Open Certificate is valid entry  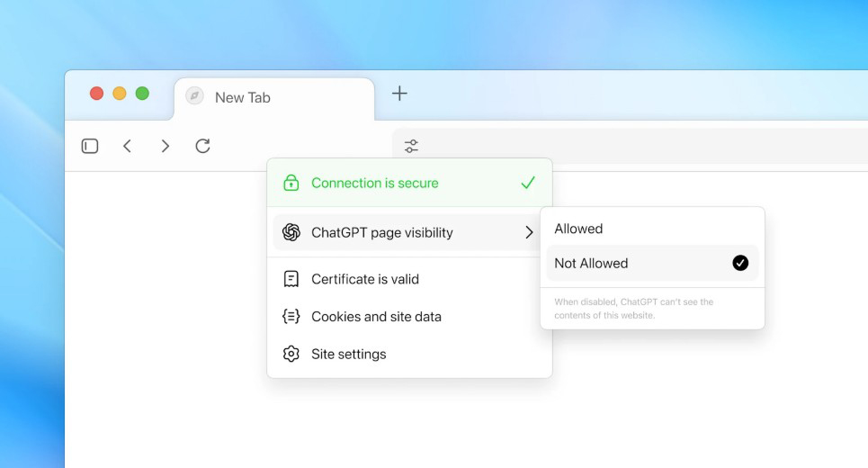pyautogui.click(x=365, y=279)
